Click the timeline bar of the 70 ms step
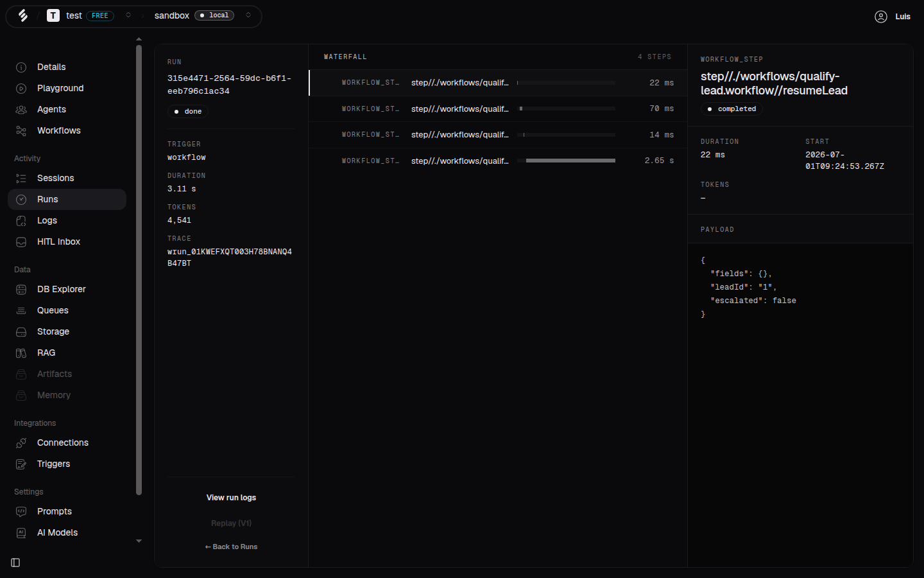 (x=521, y=109)
